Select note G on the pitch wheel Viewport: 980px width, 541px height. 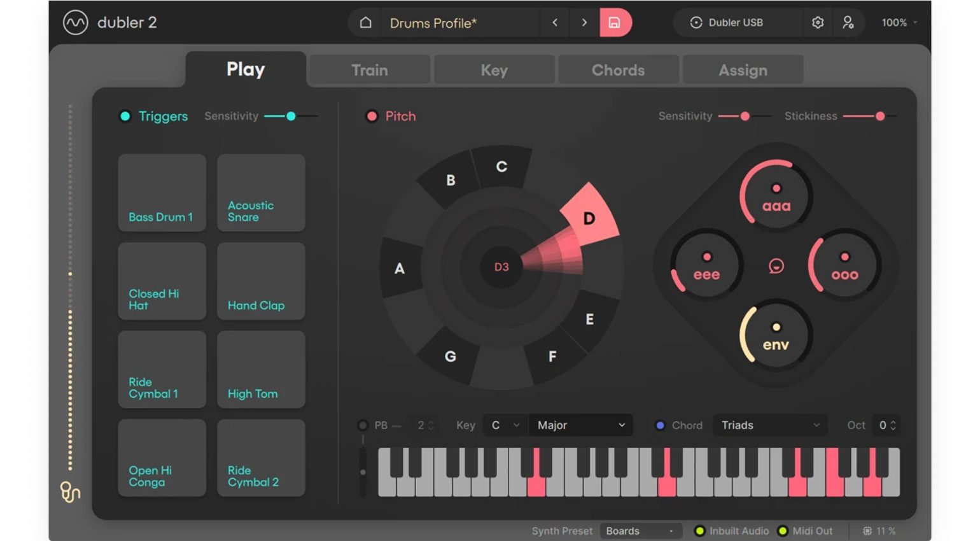(450, 356)
